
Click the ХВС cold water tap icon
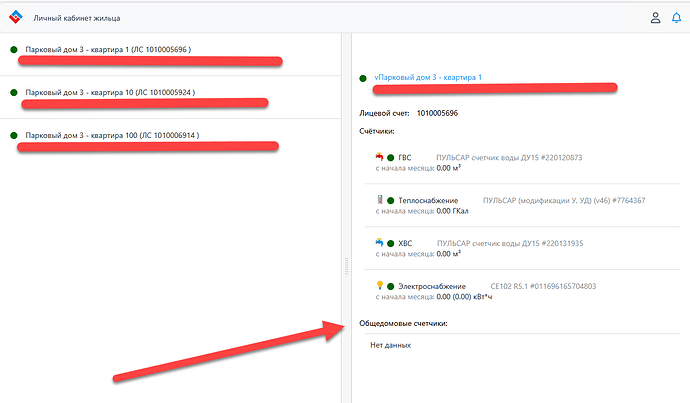(378, 243)
